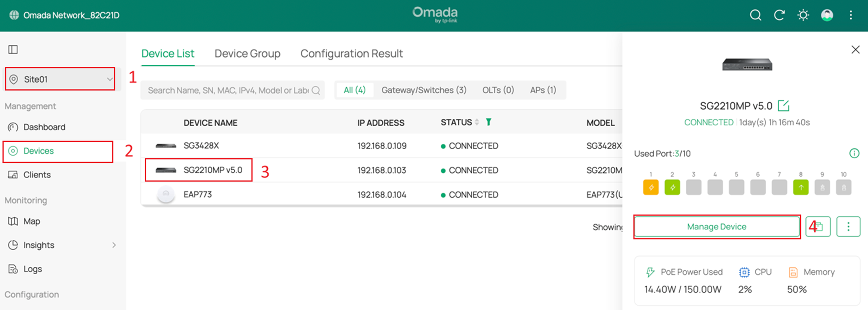Collapse the sidebar with the panel icon
Viewport: 868px width, 310px height.
pos(13,50)
